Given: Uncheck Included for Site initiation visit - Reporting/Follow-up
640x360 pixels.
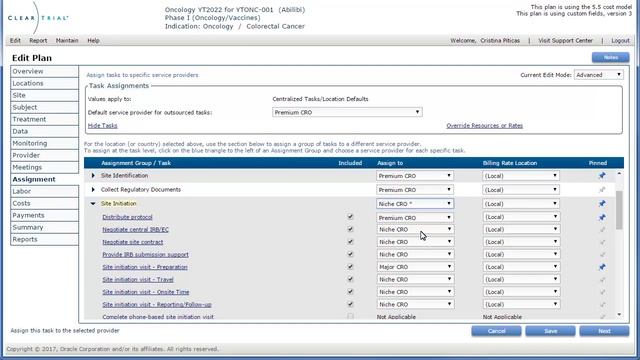Looking at the screenshot, I should point(350,304).
